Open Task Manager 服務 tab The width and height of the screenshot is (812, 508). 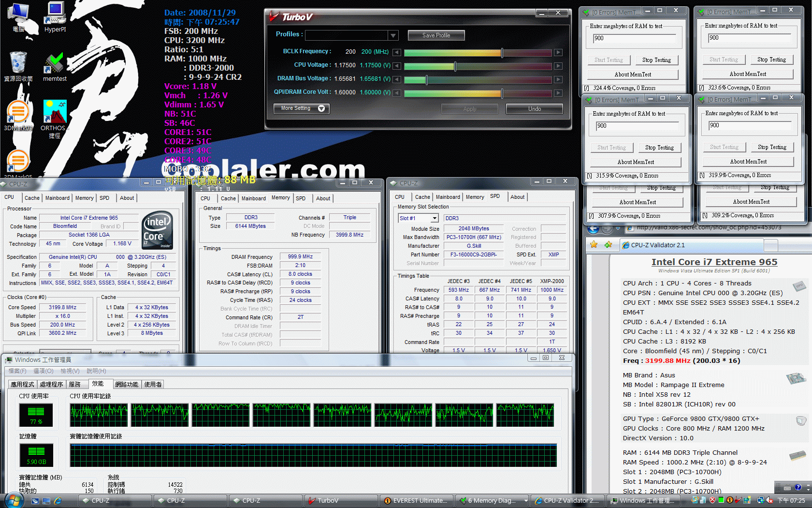tap(75, 384)
